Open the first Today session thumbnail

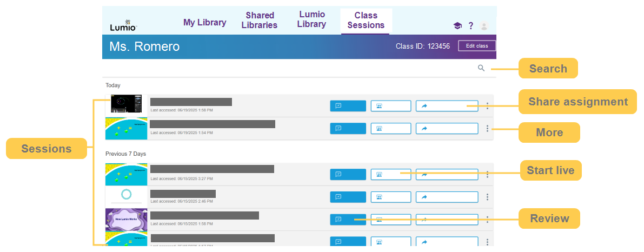pyautogui.click(x=126, y=104)
